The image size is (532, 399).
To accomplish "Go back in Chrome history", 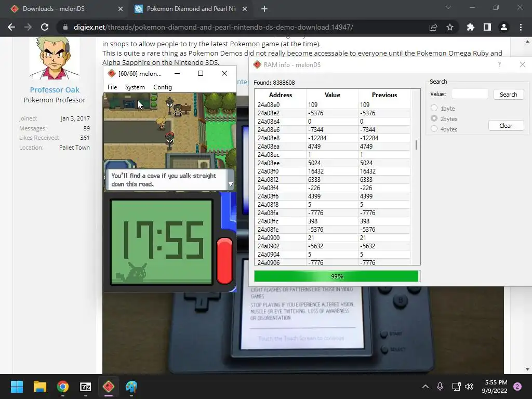I will click(x=11, y=27).
